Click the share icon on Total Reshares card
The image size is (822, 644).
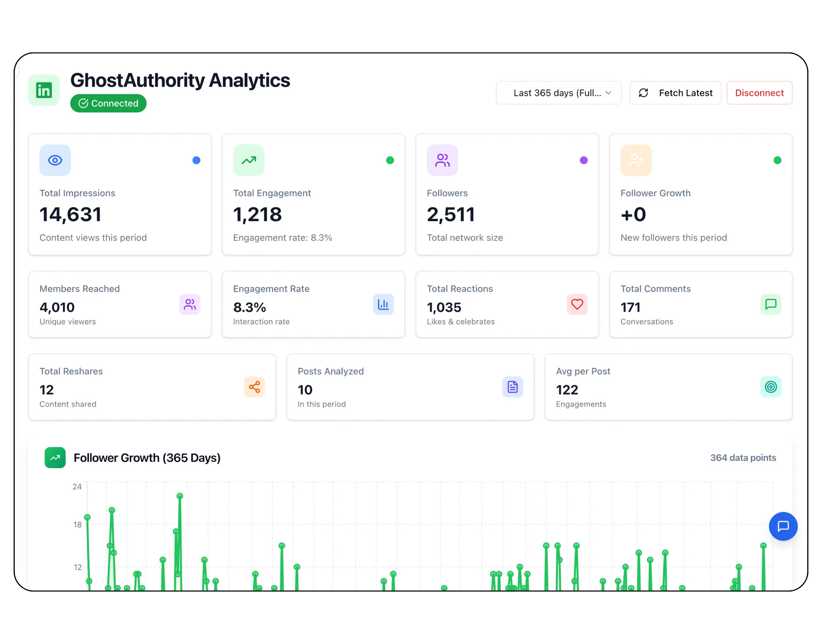(254, 387)
